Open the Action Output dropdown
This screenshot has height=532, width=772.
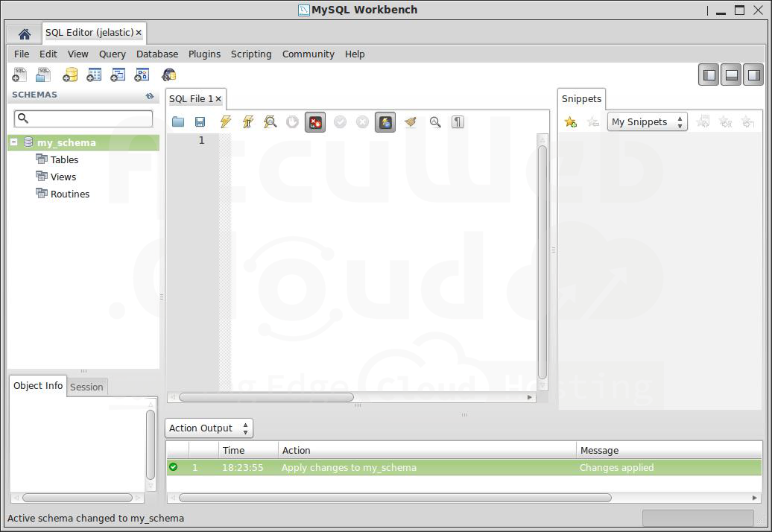(209, 428)
